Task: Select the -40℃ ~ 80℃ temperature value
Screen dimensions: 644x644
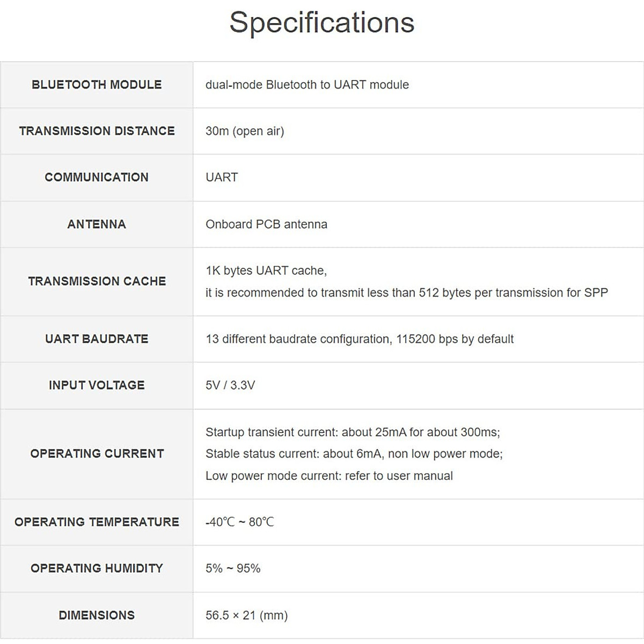Action: [239, 522]
